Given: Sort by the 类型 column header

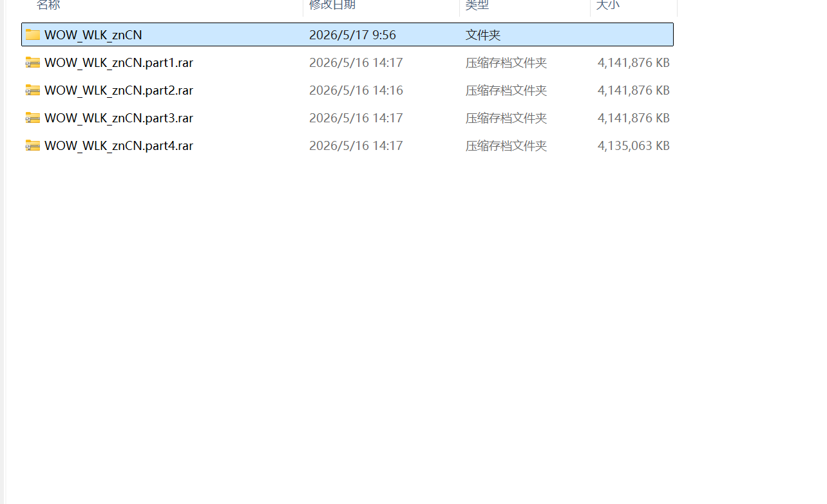Looking at the screenshot, I should [x=477, y=5].
